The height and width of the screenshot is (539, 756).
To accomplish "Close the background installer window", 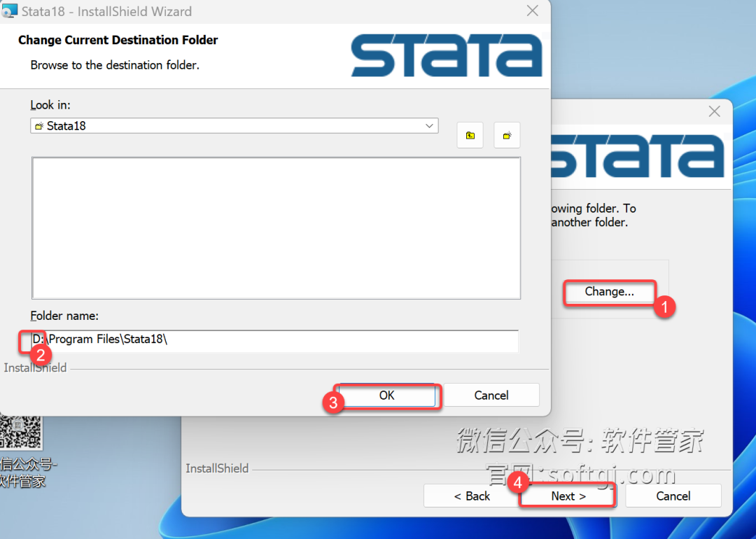I will click(715, 111).
